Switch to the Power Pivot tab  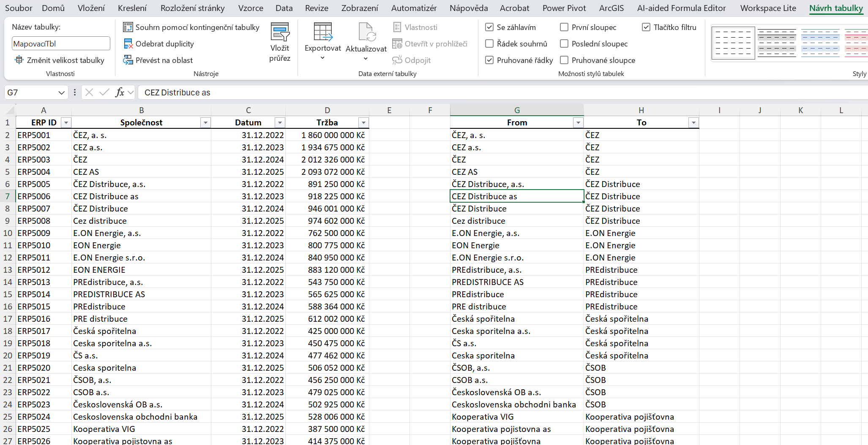point(564,8)
